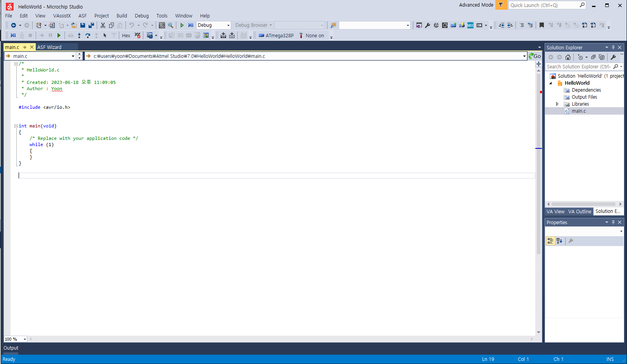Image resolution: width=627 pixels, height=364 pixels.
Task: Click Search Solution Explorer input field
Action: click(x=579, y=67)
